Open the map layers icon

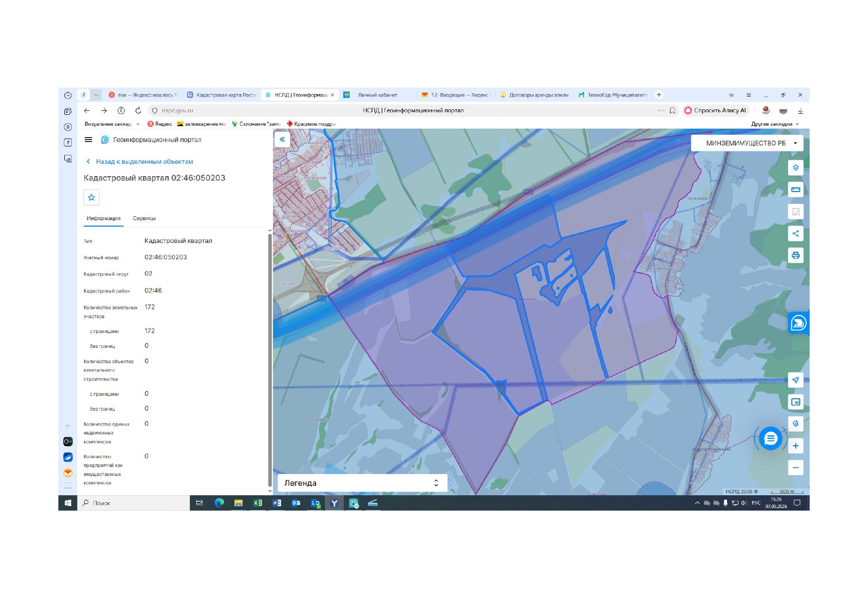(x=795, y=168)
